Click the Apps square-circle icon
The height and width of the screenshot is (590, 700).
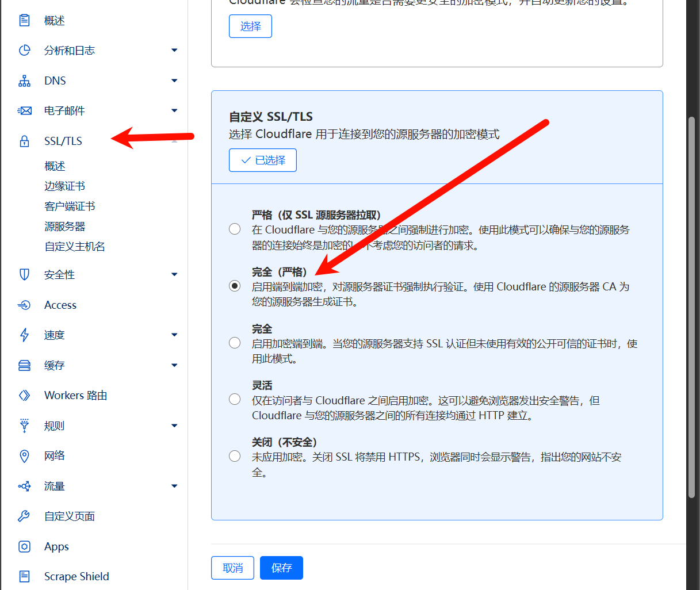(x=24, y=546)
